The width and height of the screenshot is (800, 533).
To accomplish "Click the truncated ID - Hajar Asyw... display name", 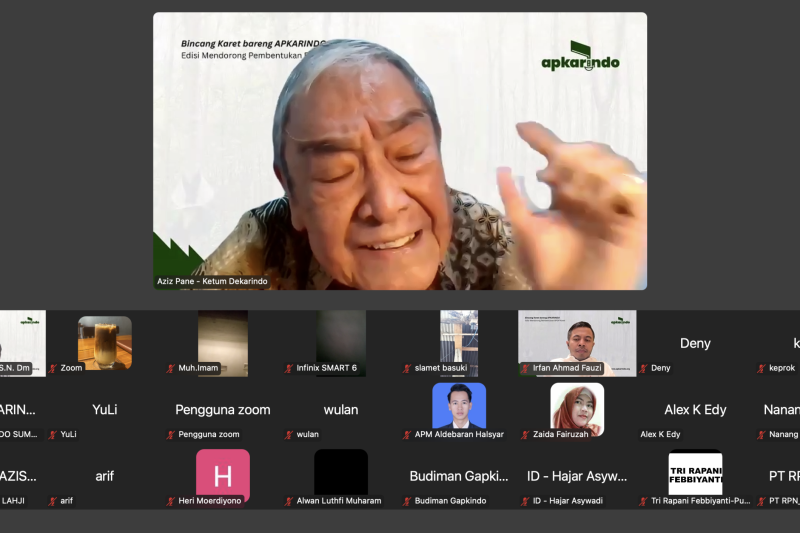I will tap(577, 476).
